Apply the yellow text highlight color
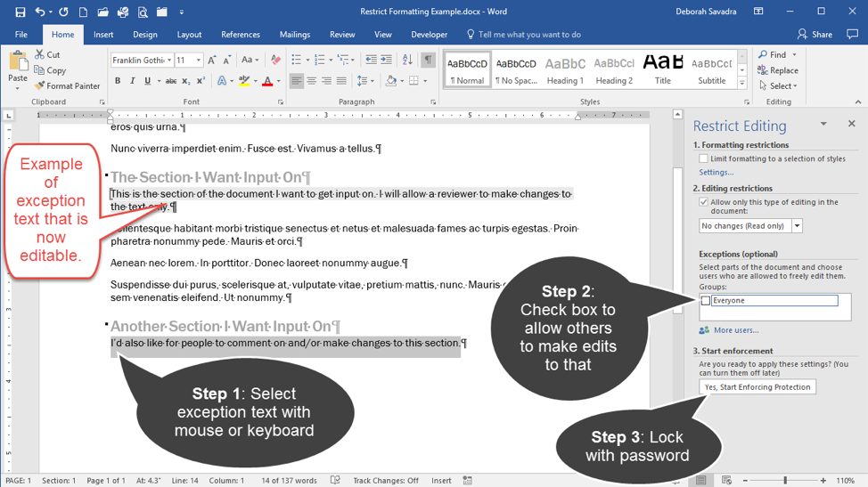Screen dimensions: 868x487 tap(244, 81)
